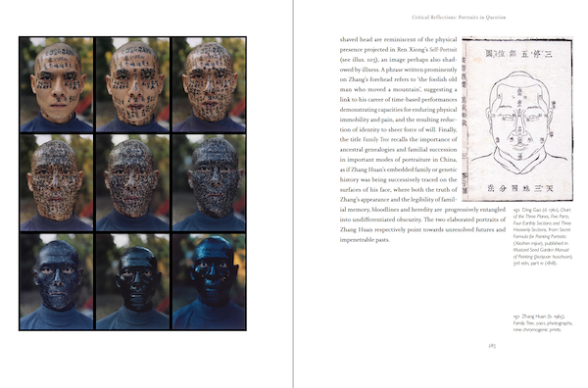The height and width of the screenshot is (388, 588).
Task: Click the third portrait of the first row
Action: [x=210, y=84]
